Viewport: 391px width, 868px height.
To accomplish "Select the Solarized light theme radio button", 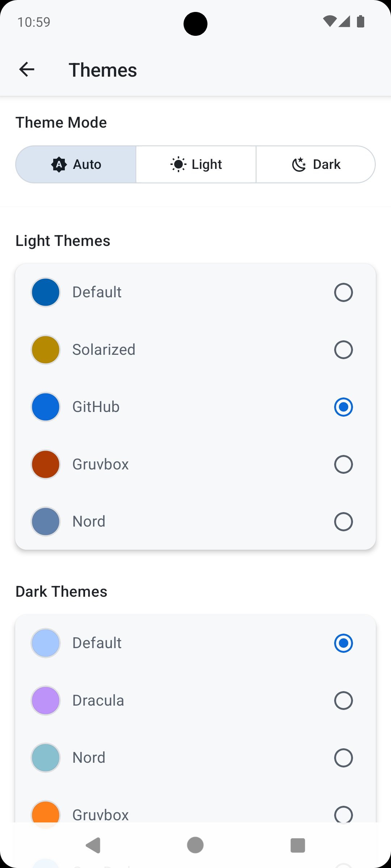I will coord(343,349).
